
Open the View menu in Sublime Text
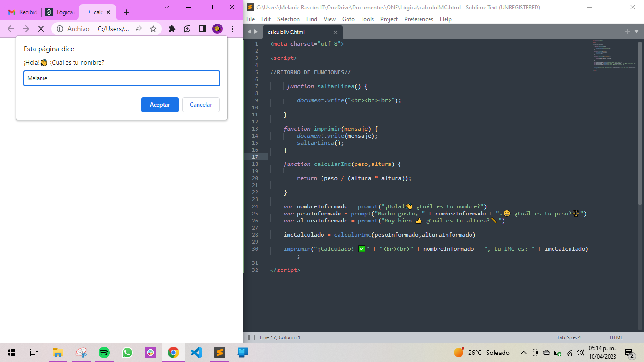pyautogui.click(x=330, y=19)
